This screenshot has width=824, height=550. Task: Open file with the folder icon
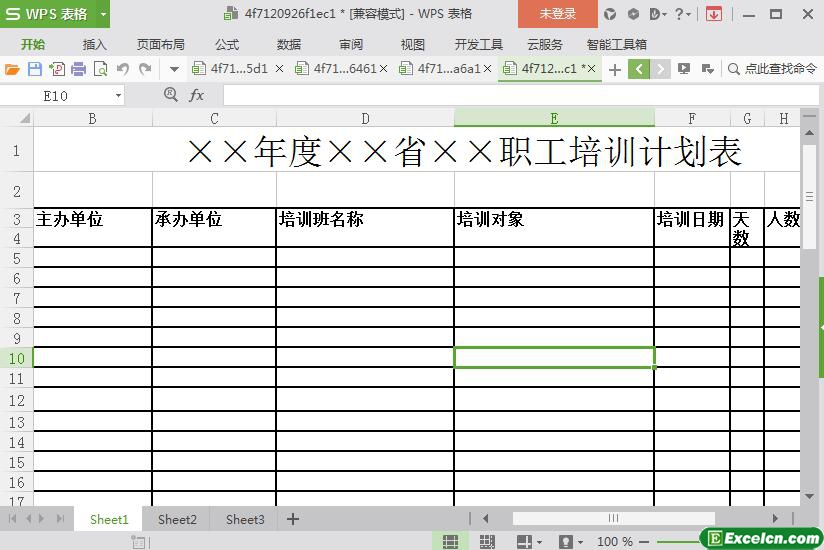click(12, 69)
